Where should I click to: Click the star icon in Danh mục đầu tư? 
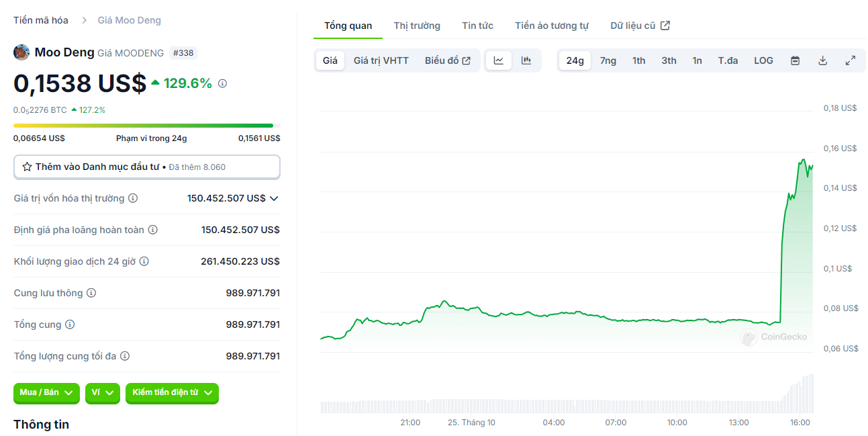[28, 166]
